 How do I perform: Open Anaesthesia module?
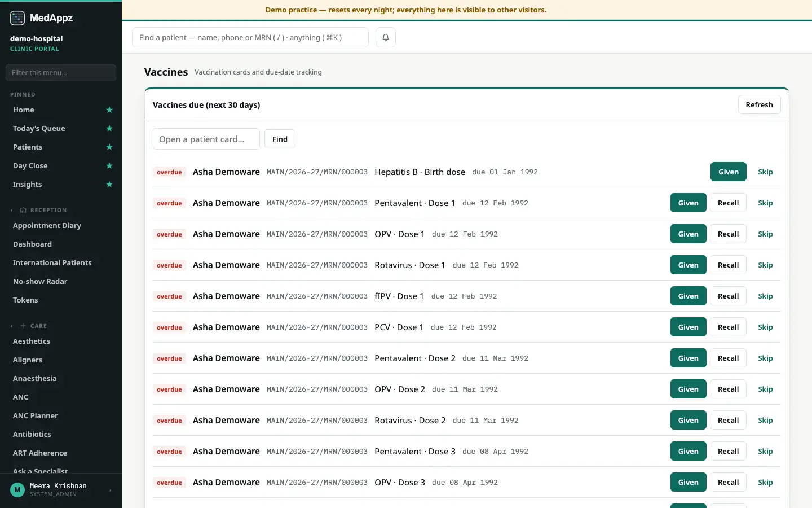point(34,379)
